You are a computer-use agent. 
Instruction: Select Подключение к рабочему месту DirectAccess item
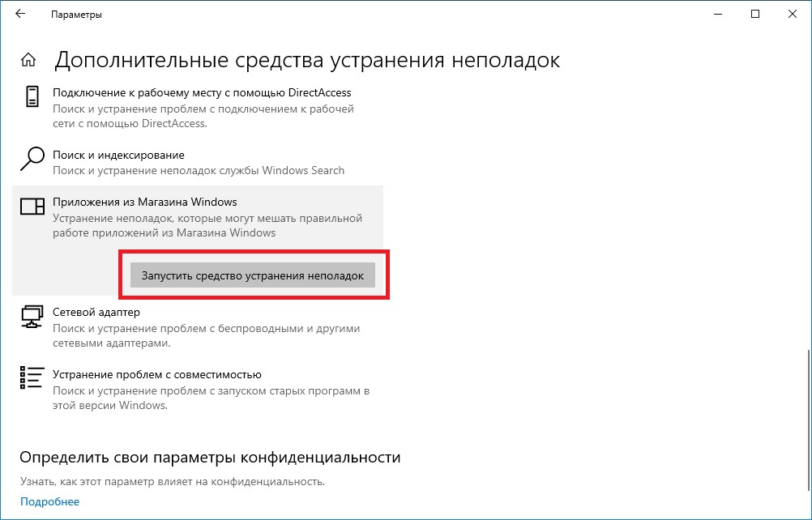[202, 93]
